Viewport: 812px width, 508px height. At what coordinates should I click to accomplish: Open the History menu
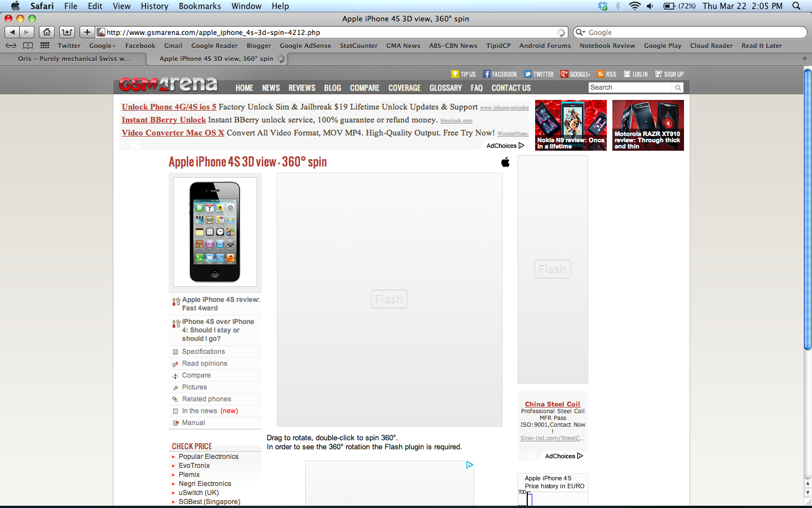point(155,6)
